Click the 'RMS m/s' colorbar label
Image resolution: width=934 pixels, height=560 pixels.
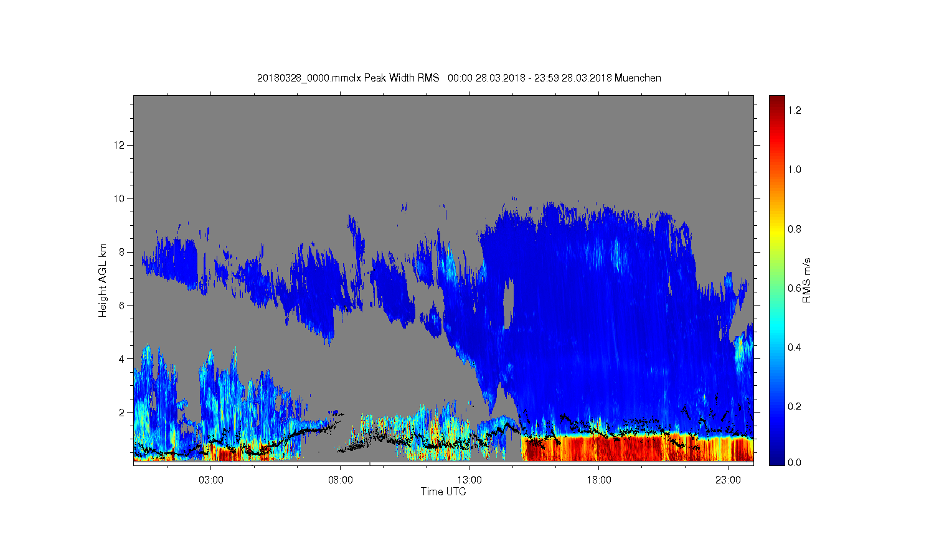[x=806, y=280]
